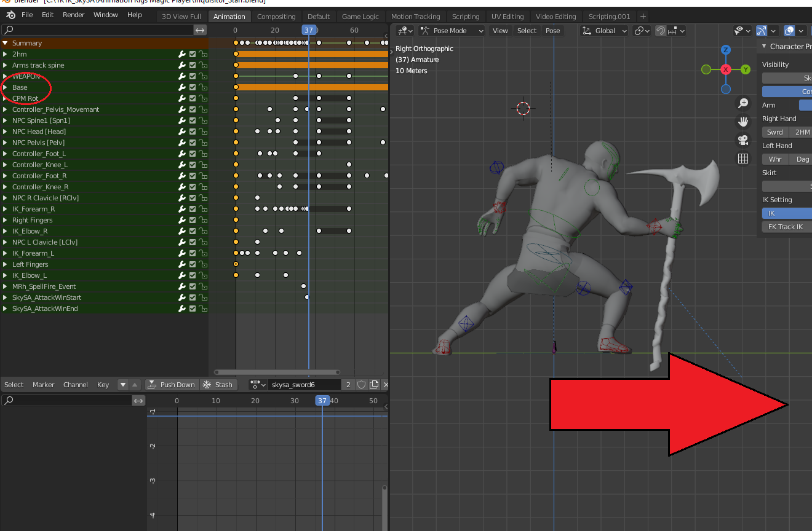Select Dag for the Left Hand
Viewport: 812px width, 531px height.
point(800,159)
